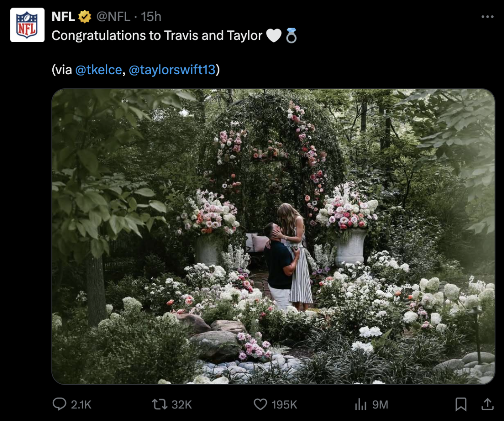
Task: Open the @tkelce mention link
Action: tap(98, 70)
